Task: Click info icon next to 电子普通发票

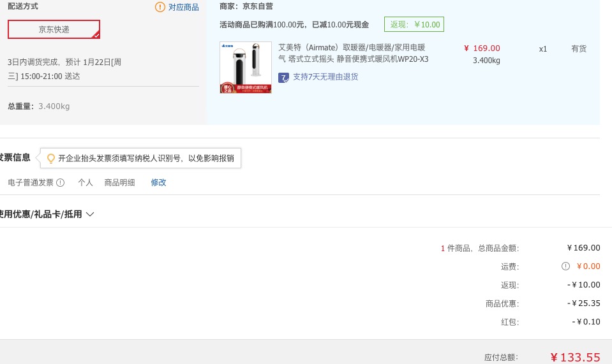Action: click(60, 182)
